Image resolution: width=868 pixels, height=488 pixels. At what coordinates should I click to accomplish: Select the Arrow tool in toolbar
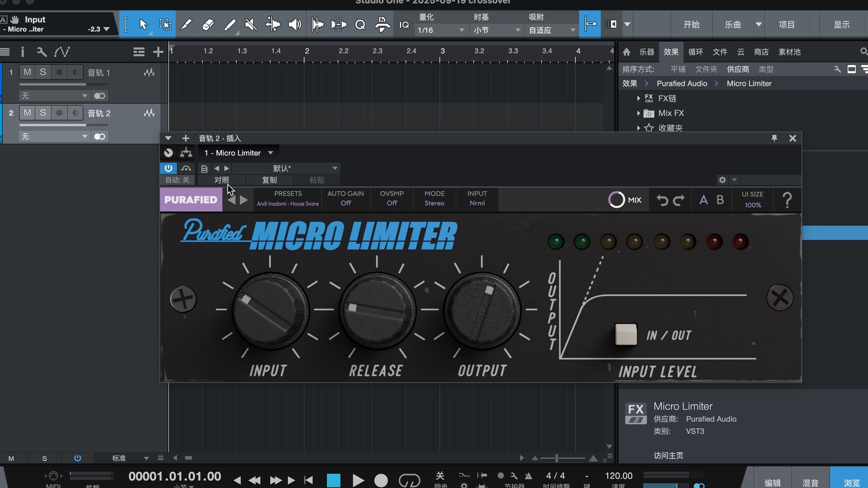point(143,24)
